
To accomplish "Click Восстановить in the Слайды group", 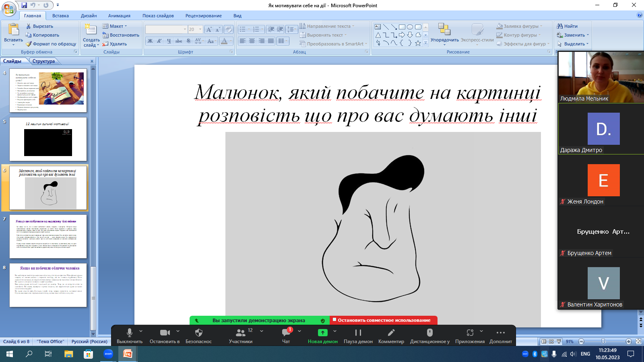I will (x=120, y=35).
